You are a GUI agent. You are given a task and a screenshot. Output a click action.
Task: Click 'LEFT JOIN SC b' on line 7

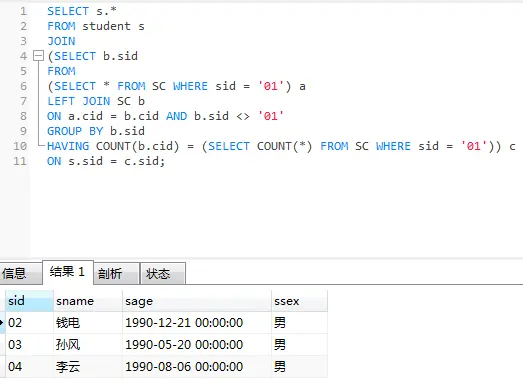[96, 101]
